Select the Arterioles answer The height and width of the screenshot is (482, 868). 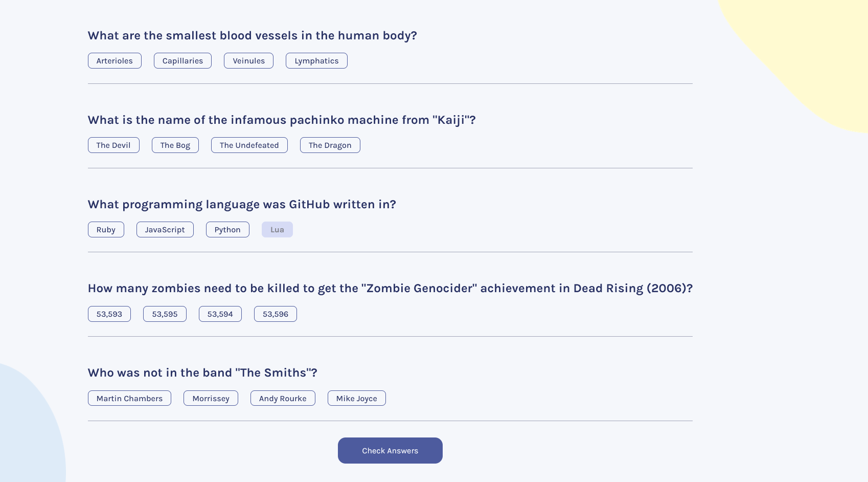point(115,61)
